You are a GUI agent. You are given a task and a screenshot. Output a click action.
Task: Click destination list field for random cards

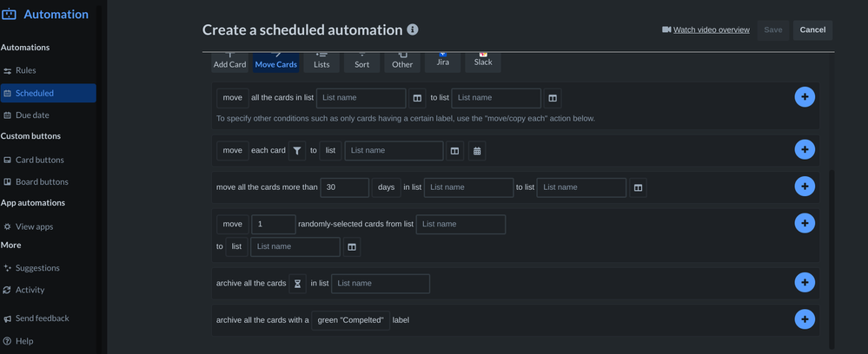coord(295,246)
